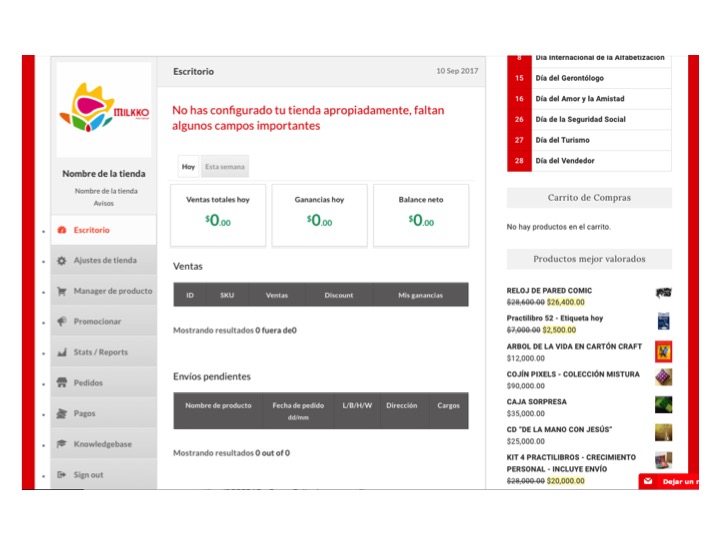Switch to the Esta semana tab
Screen dimensions: 720x540
225,167
